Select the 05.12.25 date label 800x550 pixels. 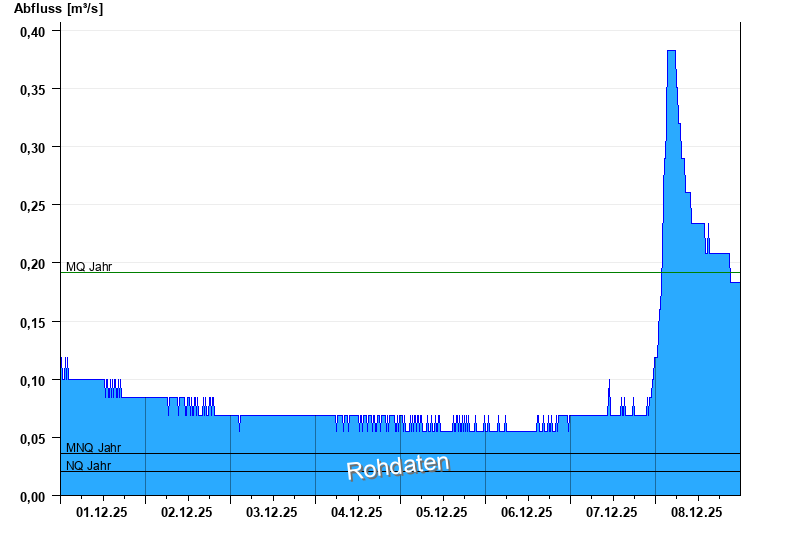441,512
